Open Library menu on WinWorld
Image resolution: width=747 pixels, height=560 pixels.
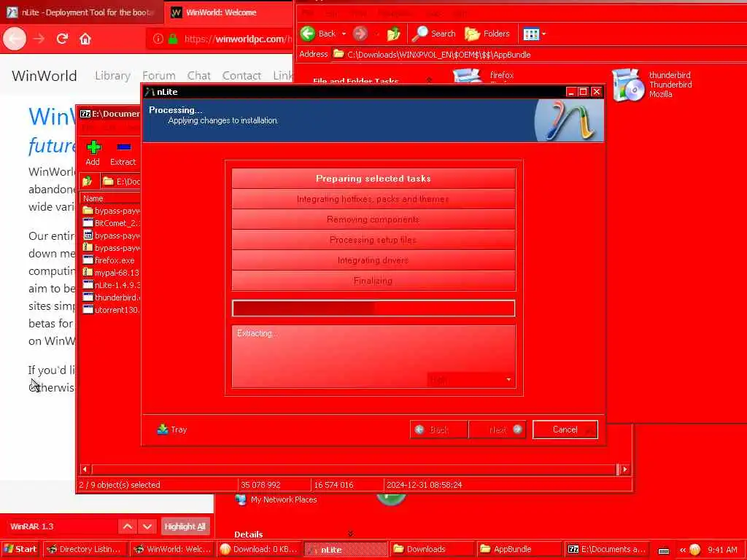(112, 76)
